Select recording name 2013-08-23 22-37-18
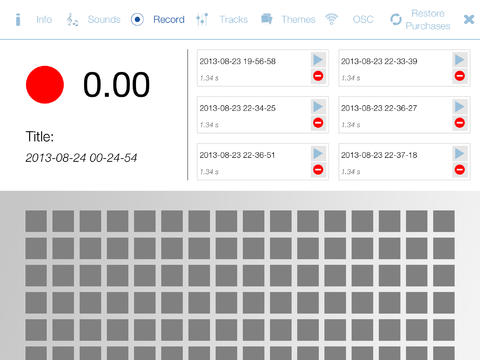The image size is (480, 360). (x=379, y=155)
